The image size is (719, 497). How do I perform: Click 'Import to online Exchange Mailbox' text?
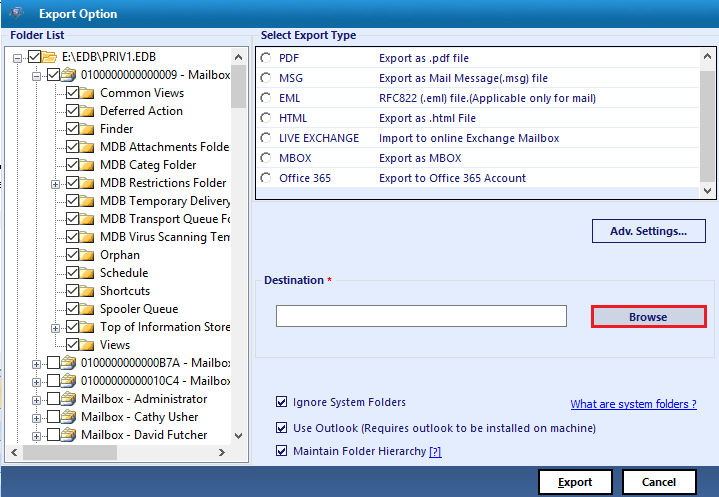pyautogui.click(x=469, y=138)
